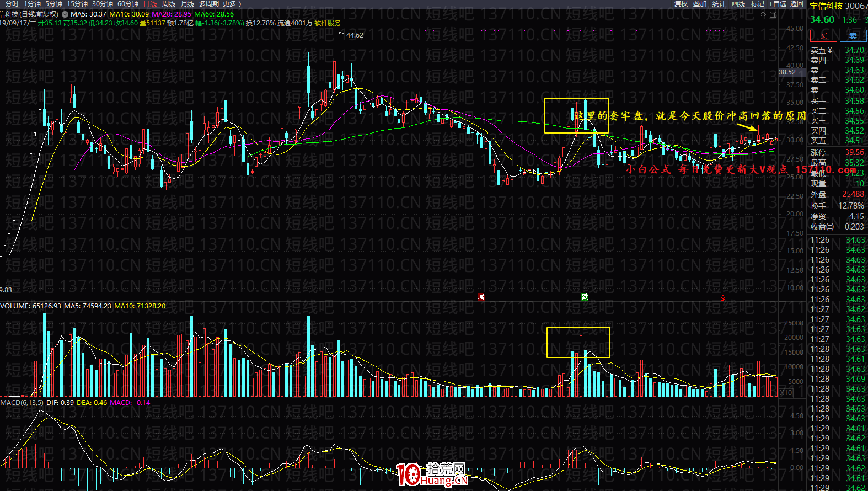Viewport: 868px width, 491px height.
Task: Click the ¥ icon beside 卖五
Action: click(x=830, y=50)
